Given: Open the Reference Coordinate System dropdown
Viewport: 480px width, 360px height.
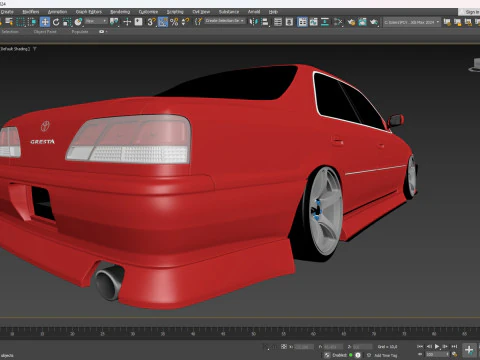Looking at the screenshot, I should coord(96,21).
